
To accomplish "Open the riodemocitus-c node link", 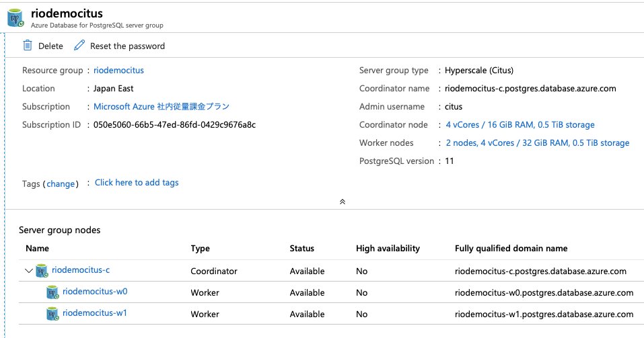I will tap(81, 270).
